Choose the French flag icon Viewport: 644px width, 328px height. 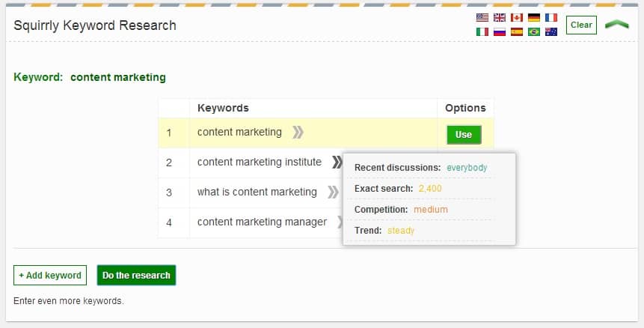click(551, 18)
